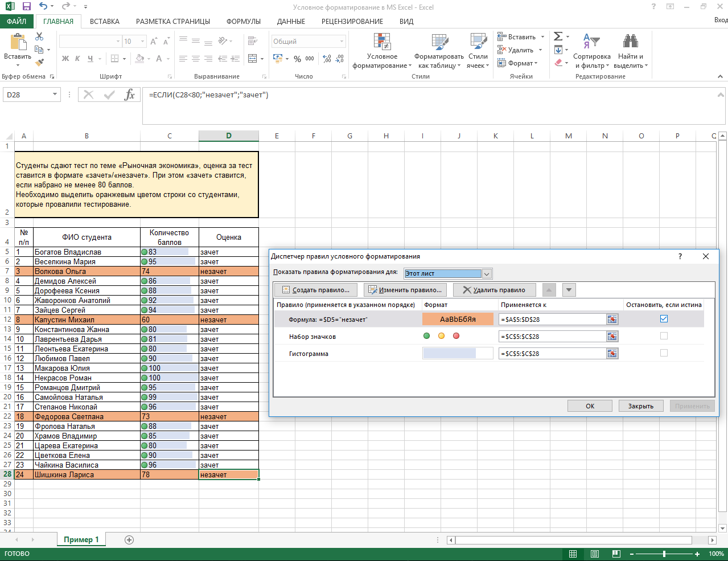The image size is (728, 561).
Task: Check Stop If True for the Data Bar rule
Action: (x=664, y=353)
